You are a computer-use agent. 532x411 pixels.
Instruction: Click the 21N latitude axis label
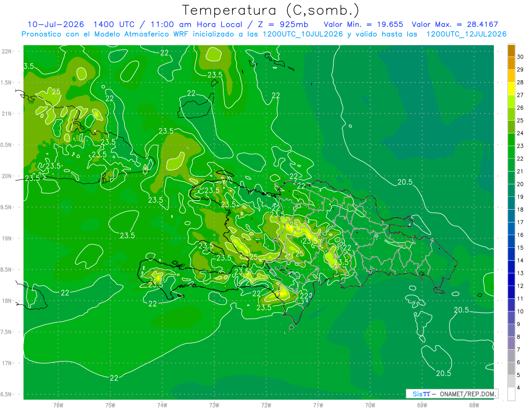click(8, 114)
